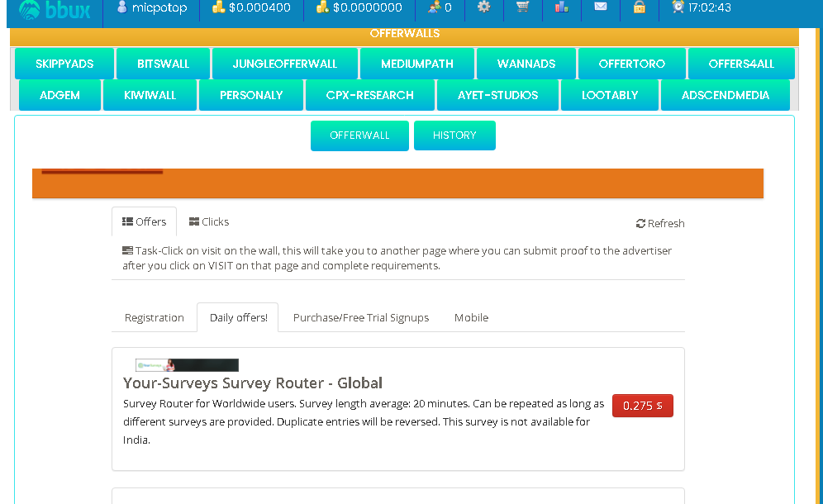Open the referrals icon showing 0
Screen dimensions: 823x504
(x=440, y=8)
